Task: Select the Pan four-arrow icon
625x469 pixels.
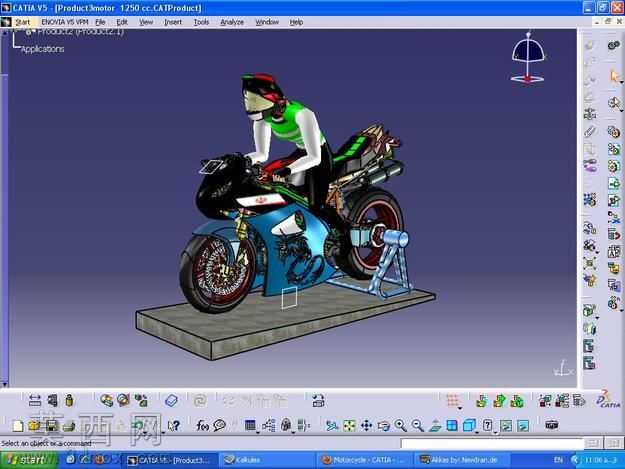Action: tap(366, 426)
